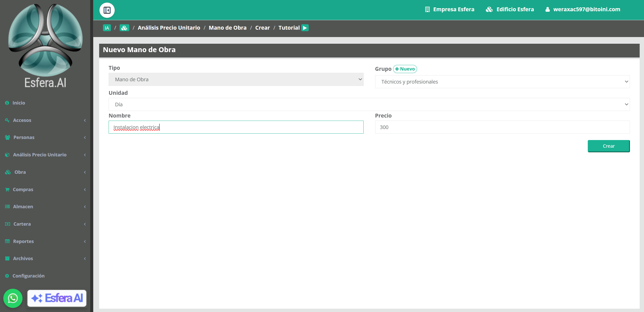This screenshot has width=644, height=312.
Task: Open WhatsApp chat bubble icon
Action: click(x=13, y=298)
